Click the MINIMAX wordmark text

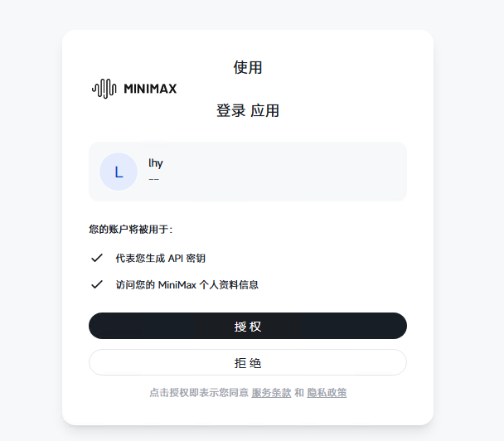[150, 89]
